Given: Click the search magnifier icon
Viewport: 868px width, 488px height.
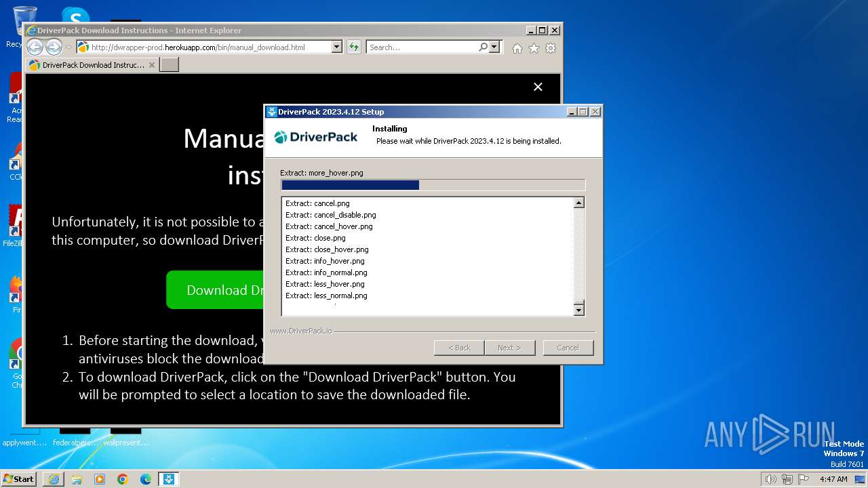Looking at the screenshot, I should (x=483, y=47).
